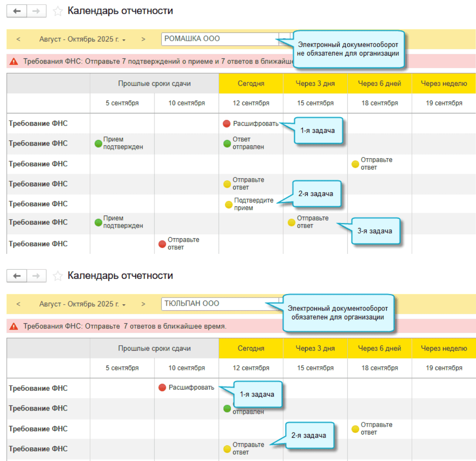Go to next period in РОМАШКА ООО calendar
Image resolution: width=476 pixels, height=461 pixels.
tap(143, 39)
